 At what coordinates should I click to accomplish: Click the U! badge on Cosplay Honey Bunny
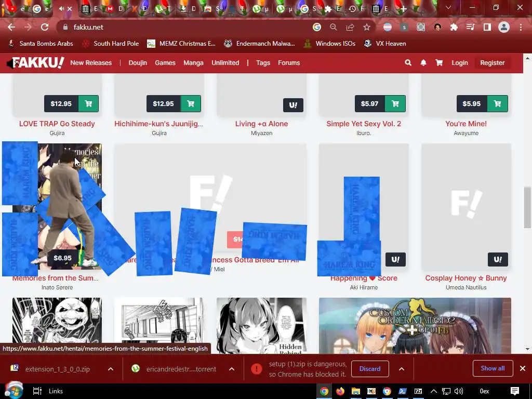[x=498, y=260]
